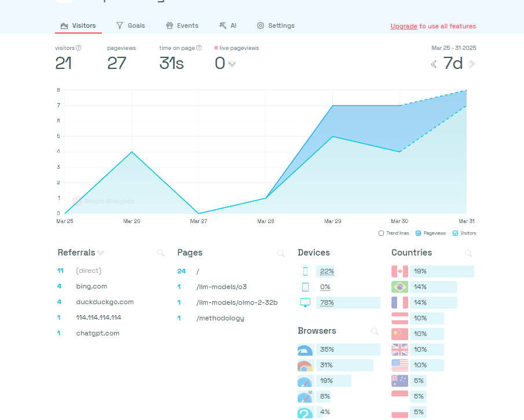
Task: Click the time on page help icon
Action: [x=199, y=48]
